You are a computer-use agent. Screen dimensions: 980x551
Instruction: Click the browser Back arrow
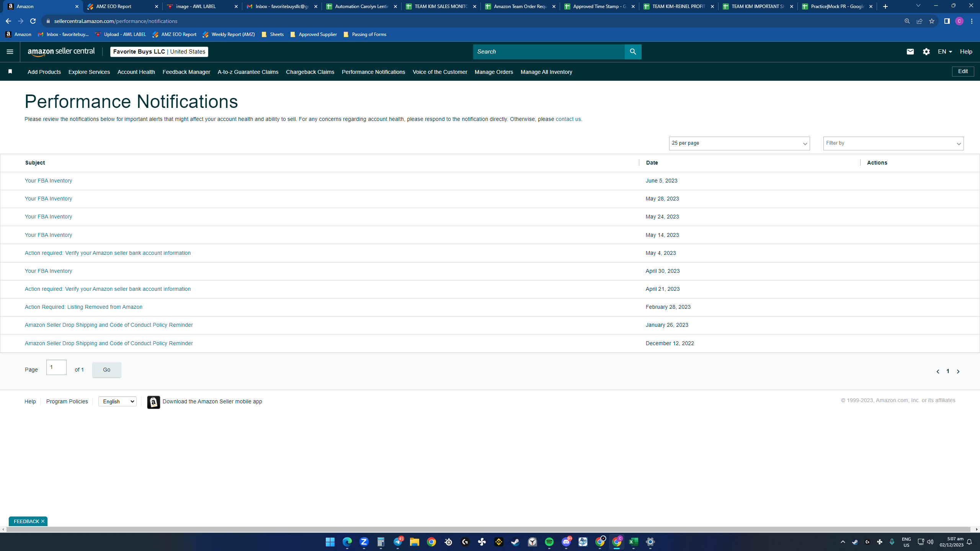(x=8, y=21)
